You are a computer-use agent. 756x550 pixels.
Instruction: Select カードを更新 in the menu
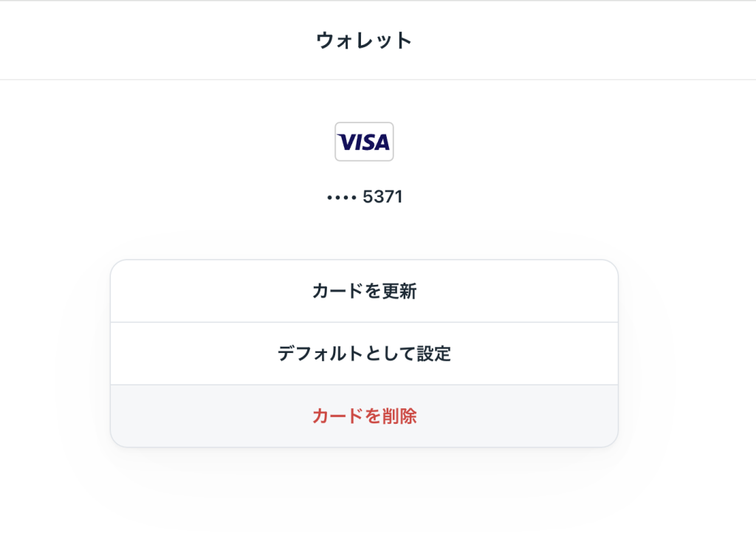[364, 292]
